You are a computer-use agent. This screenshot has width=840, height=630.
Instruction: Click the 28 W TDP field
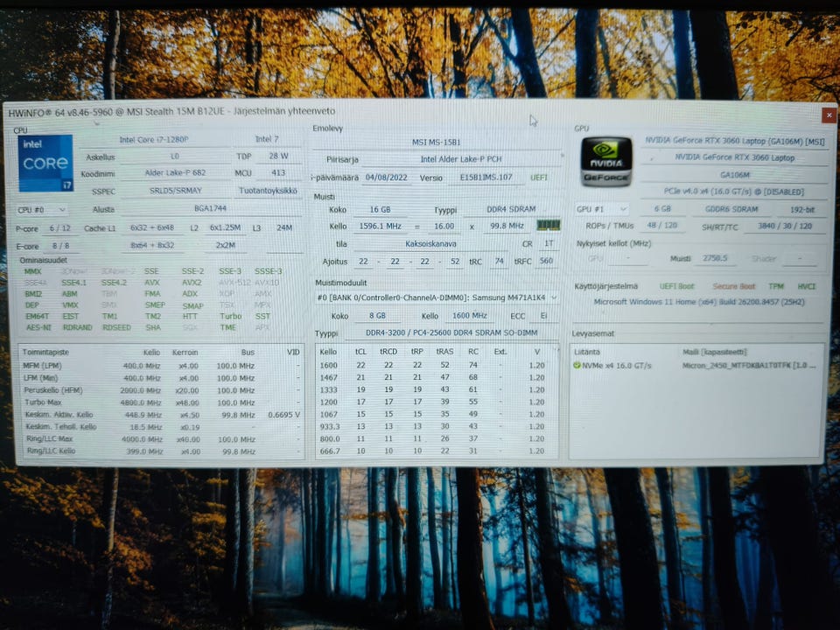(278, 156)
